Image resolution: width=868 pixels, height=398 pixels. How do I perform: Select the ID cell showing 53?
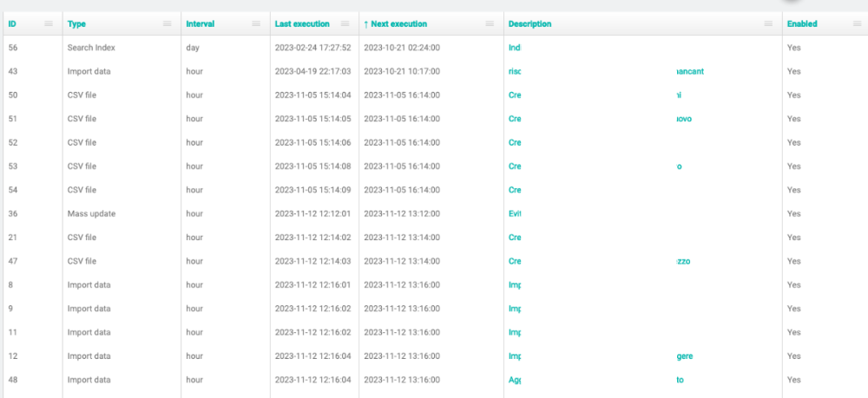click(x=13, y=166)
